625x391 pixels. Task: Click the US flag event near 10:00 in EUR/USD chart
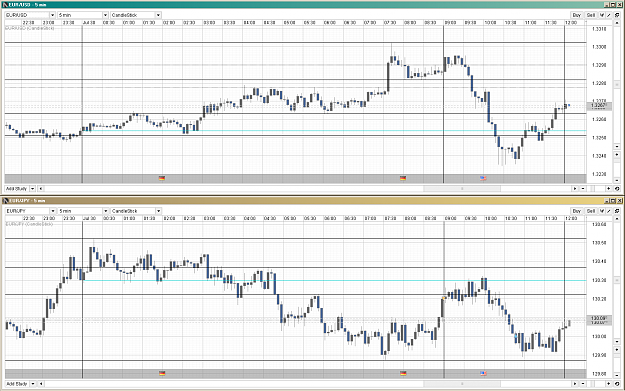483,178
